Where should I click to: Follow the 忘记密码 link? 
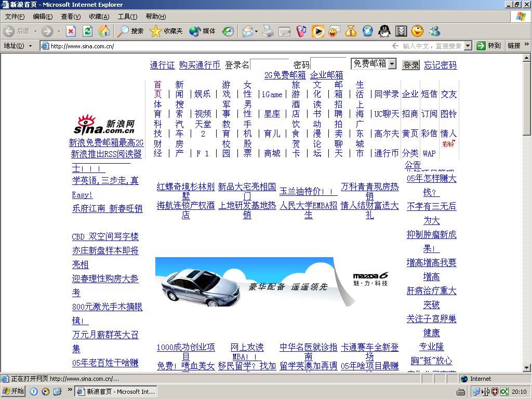pyautogui.click(x=441, y=65)
